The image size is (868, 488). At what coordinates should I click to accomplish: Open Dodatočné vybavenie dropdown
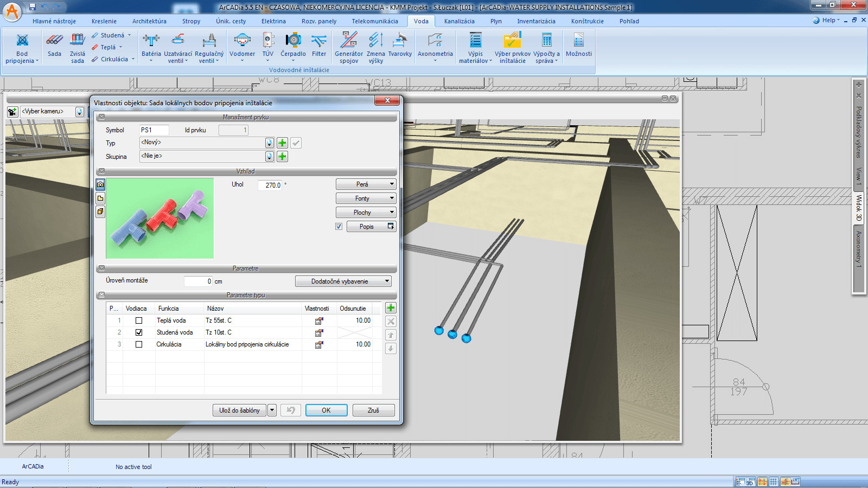pos(343,281)
